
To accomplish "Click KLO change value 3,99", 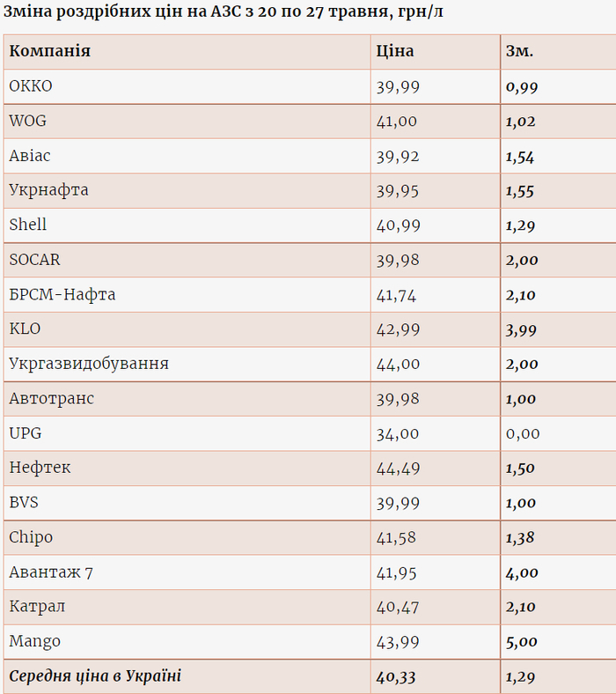I will 521,329.
